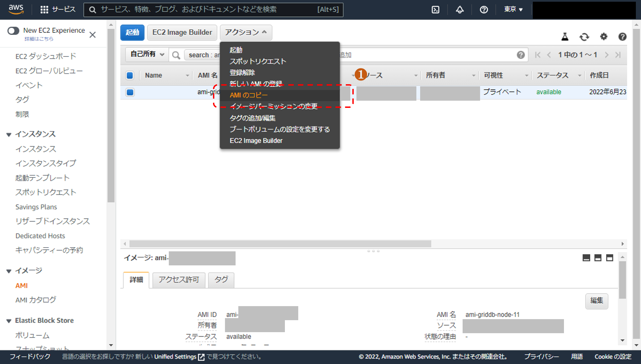Screen dimensions: 641x364
Task: Open the 東京 region selector dropdown
Action: tap(513, 10)
